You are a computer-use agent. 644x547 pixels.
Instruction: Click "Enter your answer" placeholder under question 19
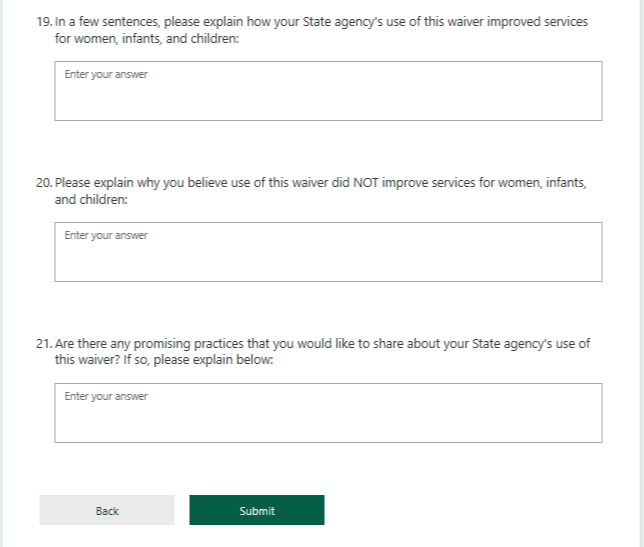coord(106,75)
